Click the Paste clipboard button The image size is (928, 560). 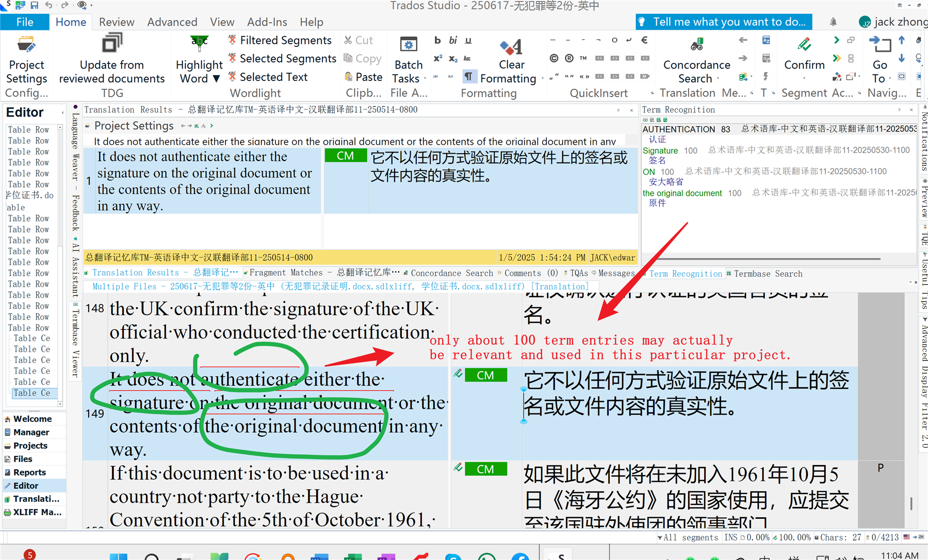point(364,77)
